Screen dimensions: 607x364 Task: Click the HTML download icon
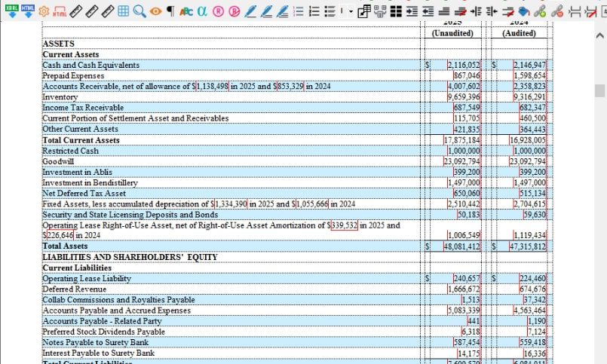coord(28,10)
